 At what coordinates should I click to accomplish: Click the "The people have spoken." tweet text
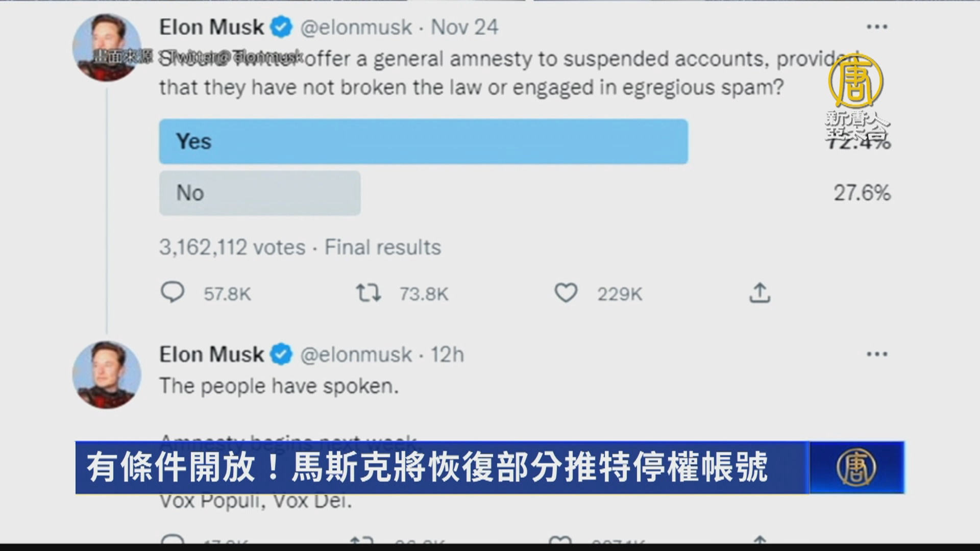(279, 386)
